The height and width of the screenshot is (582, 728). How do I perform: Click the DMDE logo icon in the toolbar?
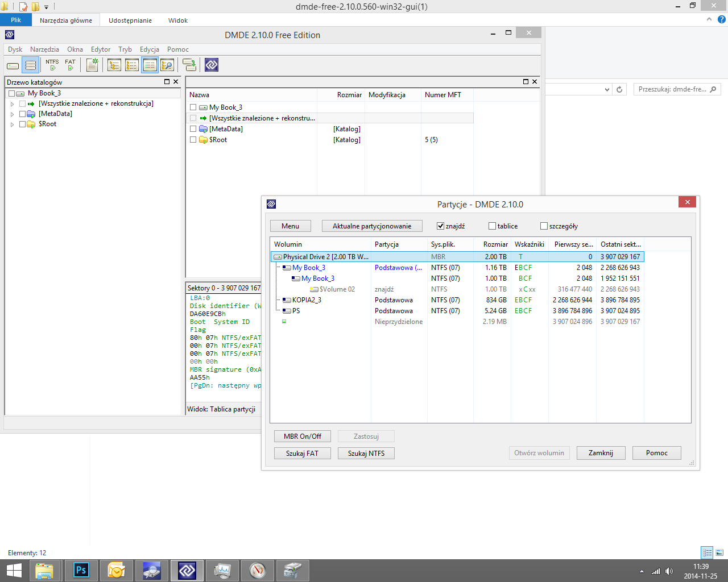(212, 65)
